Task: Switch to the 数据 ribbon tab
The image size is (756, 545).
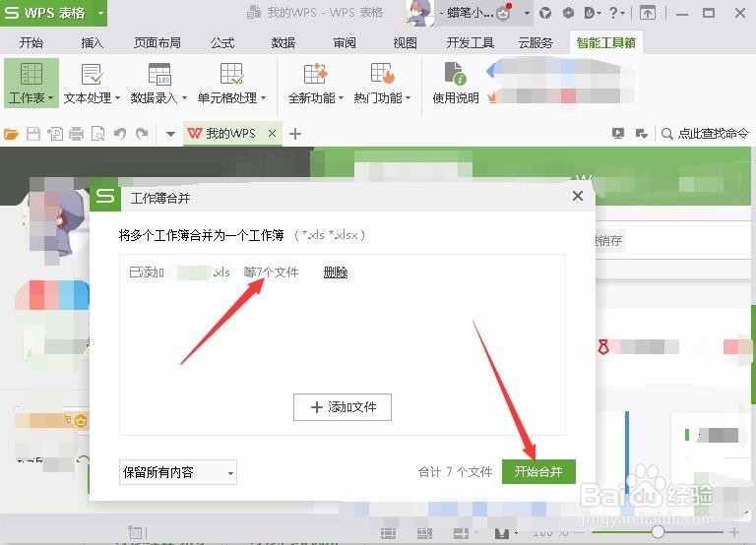Action: click(x=283, y=43)
